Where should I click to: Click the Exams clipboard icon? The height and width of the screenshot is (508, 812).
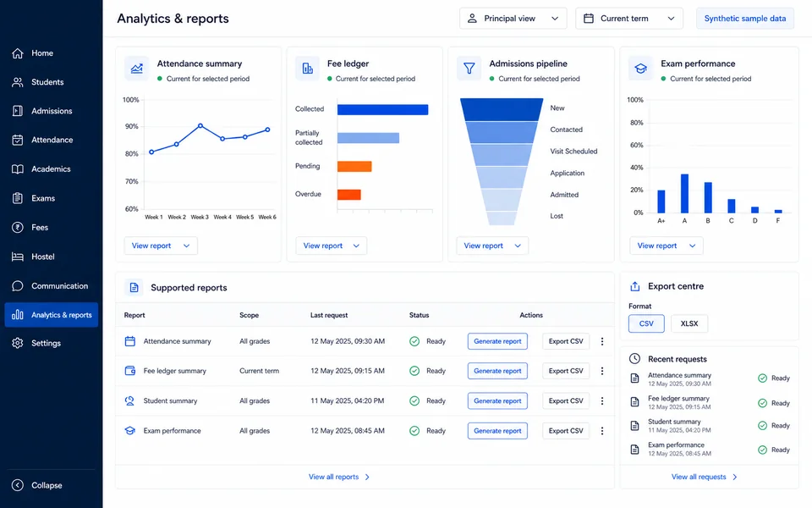[18, 198]
